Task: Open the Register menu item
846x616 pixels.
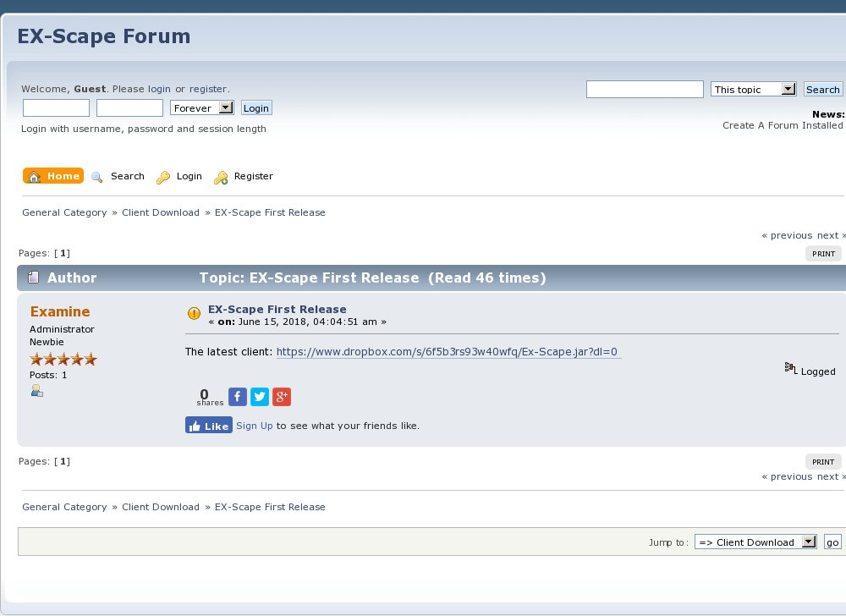Action: 253,176
